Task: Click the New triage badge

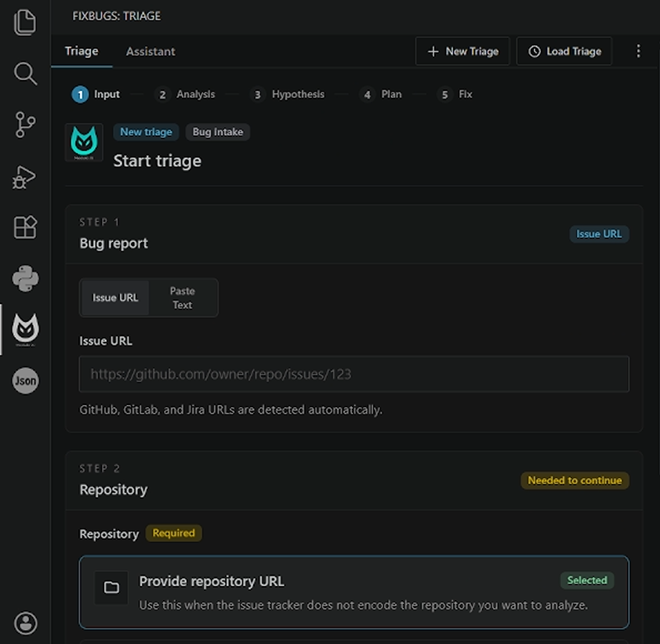Action: pos(146,132)
